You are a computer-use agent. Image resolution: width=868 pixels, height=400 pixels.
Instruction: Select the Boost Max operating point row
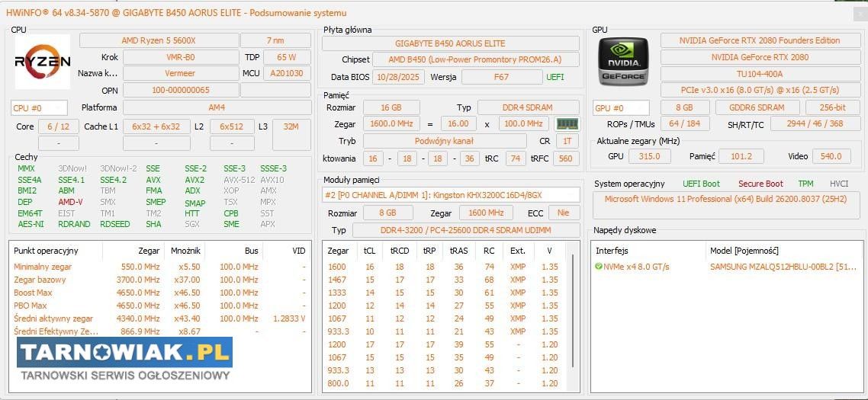coord(33,293)
